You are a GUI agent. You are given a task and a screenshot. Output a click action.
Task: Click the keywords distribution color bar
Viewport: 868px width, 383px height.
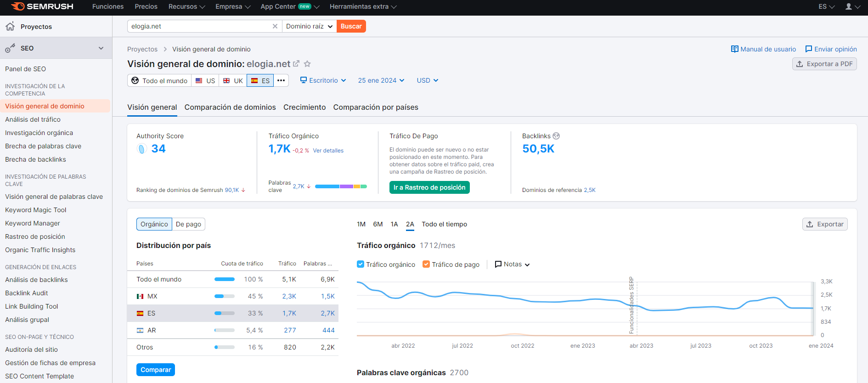pos(341,186)
